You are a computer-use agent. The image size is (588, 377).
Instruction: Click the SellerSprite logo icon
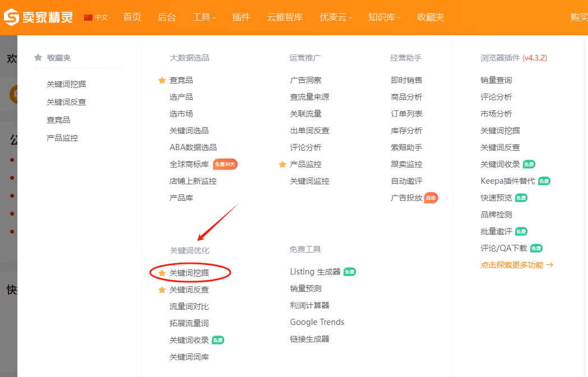[x=11, y=16]
